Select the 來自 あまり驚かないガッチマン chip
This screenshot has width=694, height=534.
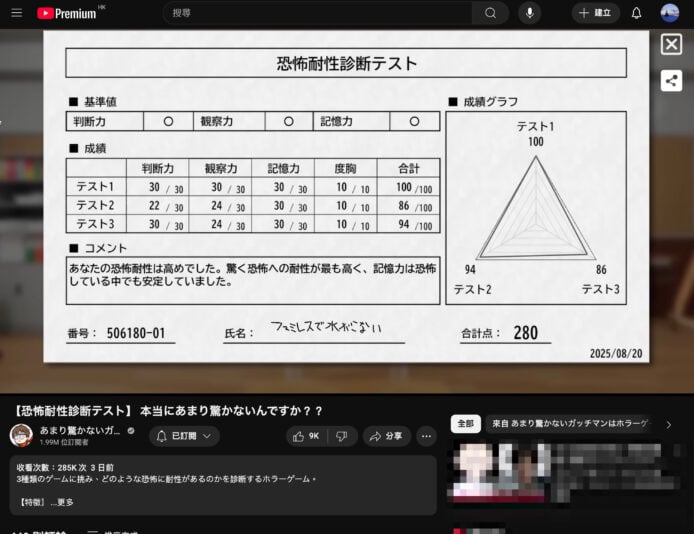coord(568,424)
